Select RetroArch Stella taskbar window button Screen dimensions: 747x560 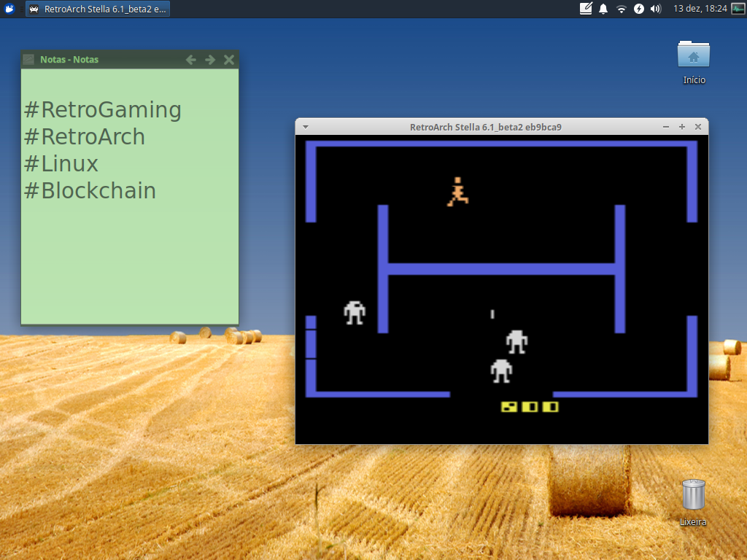pos(98,9)
